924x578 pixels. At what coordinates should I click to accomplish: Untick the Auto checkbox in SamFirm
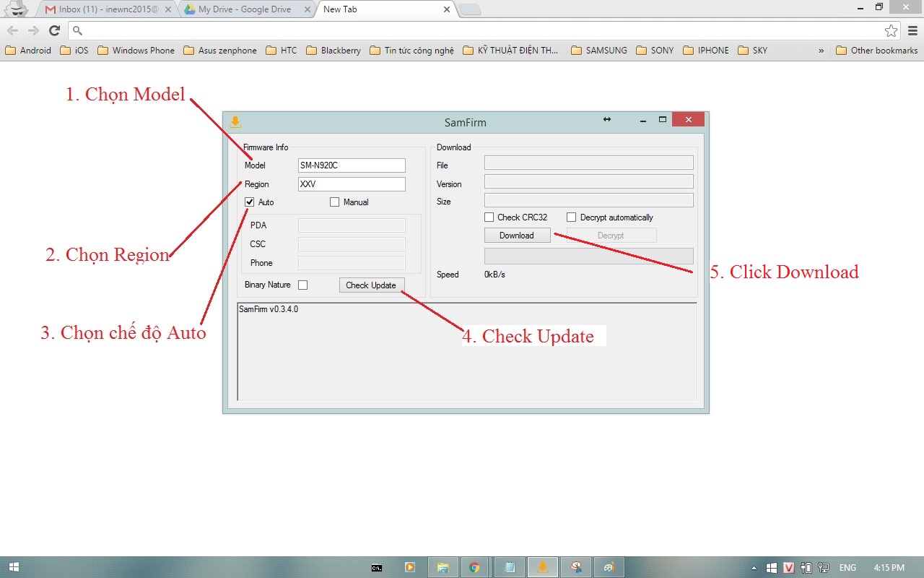click(250, 202)
